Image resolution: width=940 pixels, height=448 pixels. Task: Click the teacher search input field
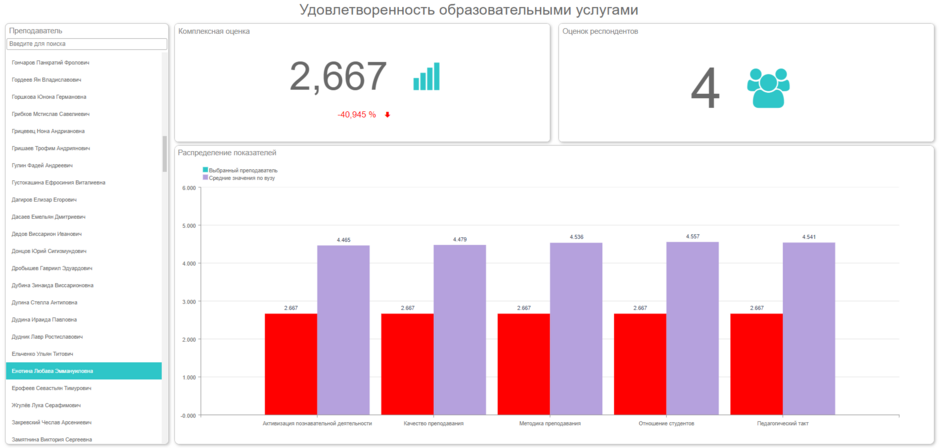coord(87,44)
